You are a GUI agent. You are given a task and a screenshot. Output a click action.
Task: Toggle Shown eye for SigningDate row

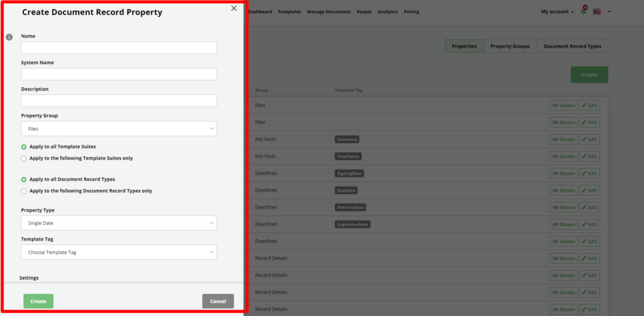click(563, 173)
